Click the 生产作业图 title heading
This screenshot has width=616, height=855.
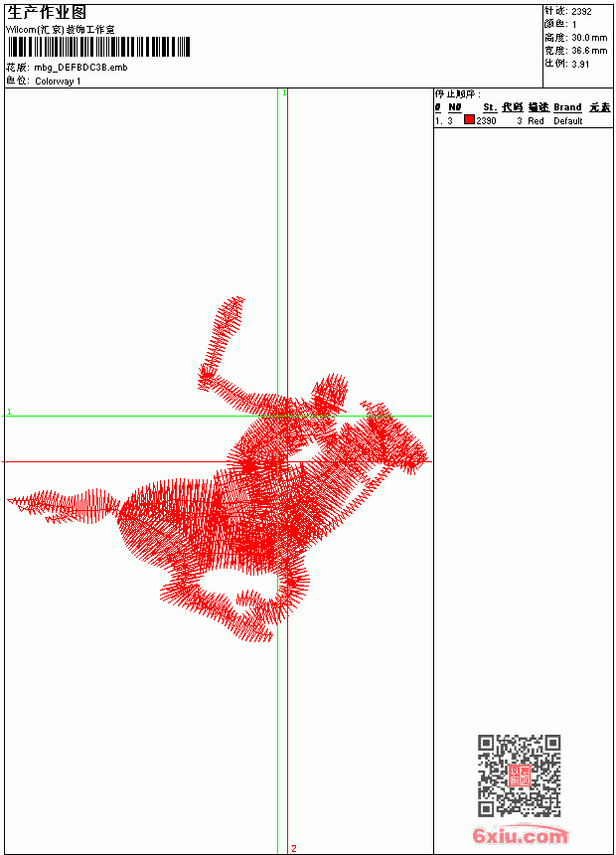click(x=47, y=13)
